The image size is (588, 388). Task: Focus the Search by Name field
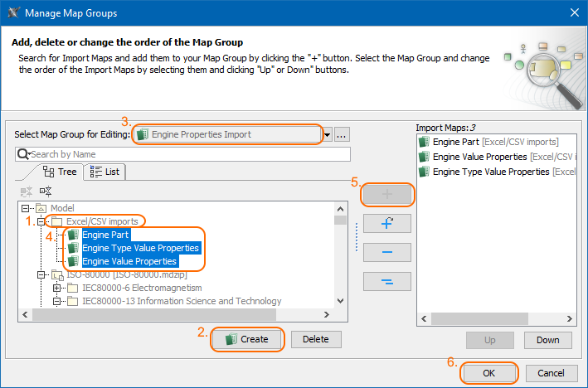187,154
